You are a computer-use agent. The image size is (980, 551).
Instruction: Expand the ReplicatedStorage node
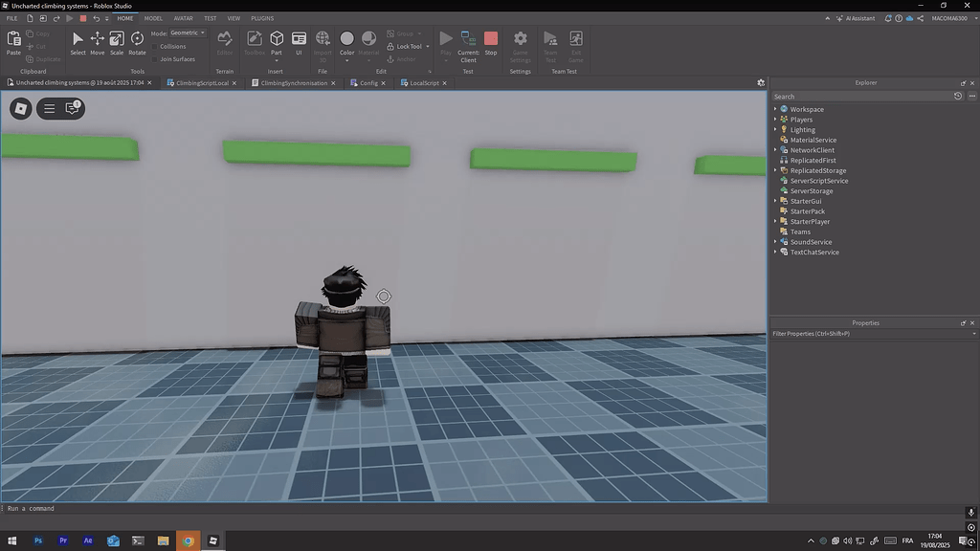pos(775,170)
